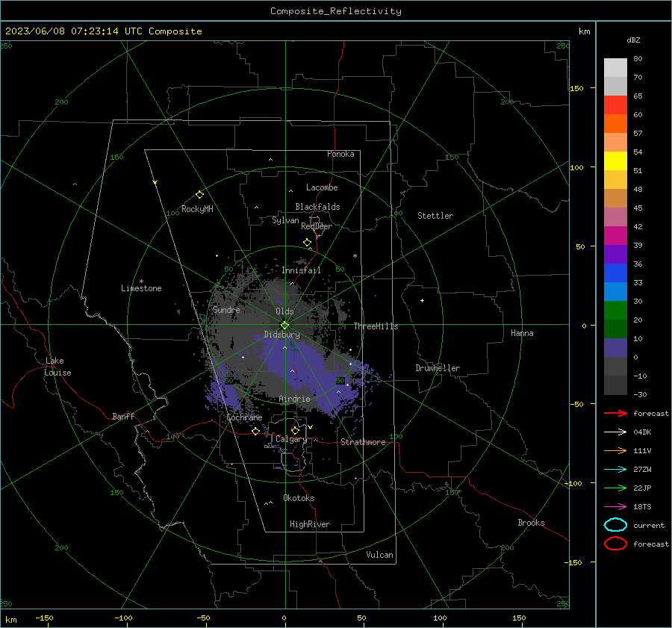Pick the light gray 80 dBZ swatch
672x628 pixels.
click(x=615, y=68)
